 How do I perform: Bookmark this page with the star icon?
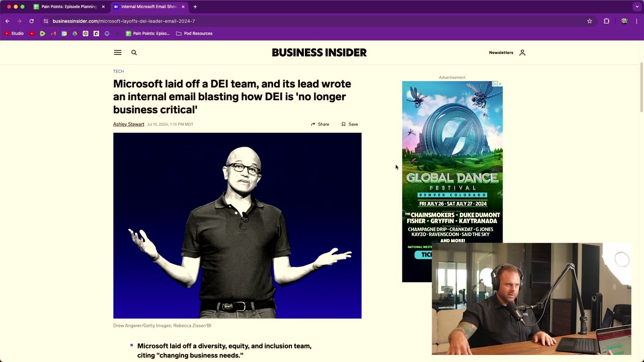point(590,21)
